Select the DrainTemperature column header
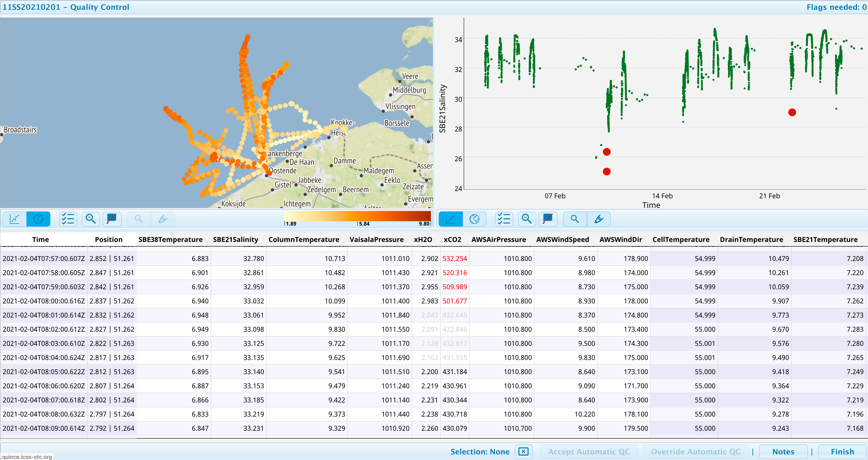 pos(751,239)
